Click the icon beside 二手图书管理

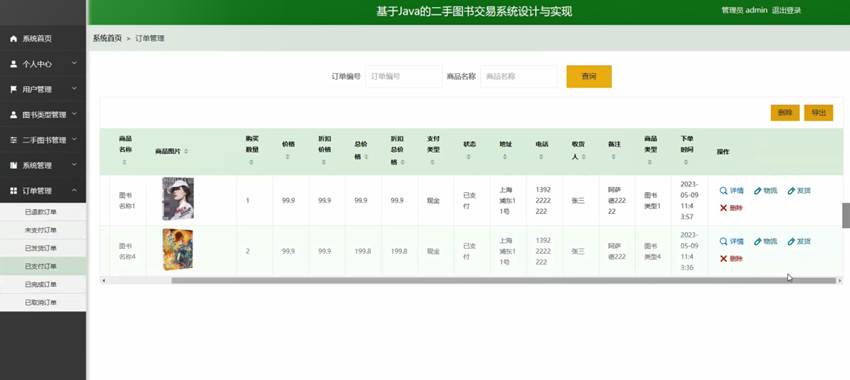14,140
